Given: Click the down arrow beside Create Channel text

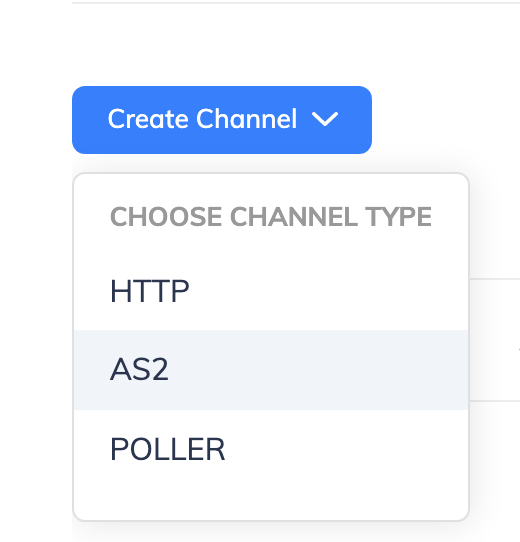Looking at the screenshot, I should click(325, 119).
